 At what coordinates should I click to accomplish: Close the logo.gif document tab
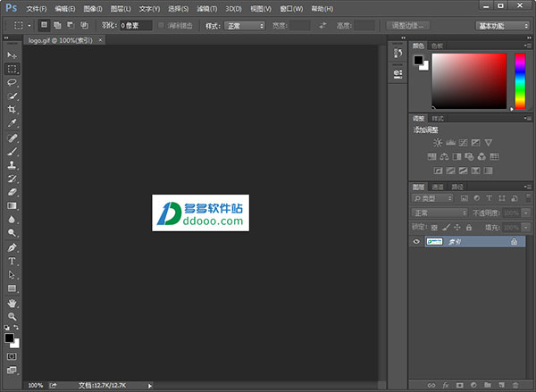[100, 40]
